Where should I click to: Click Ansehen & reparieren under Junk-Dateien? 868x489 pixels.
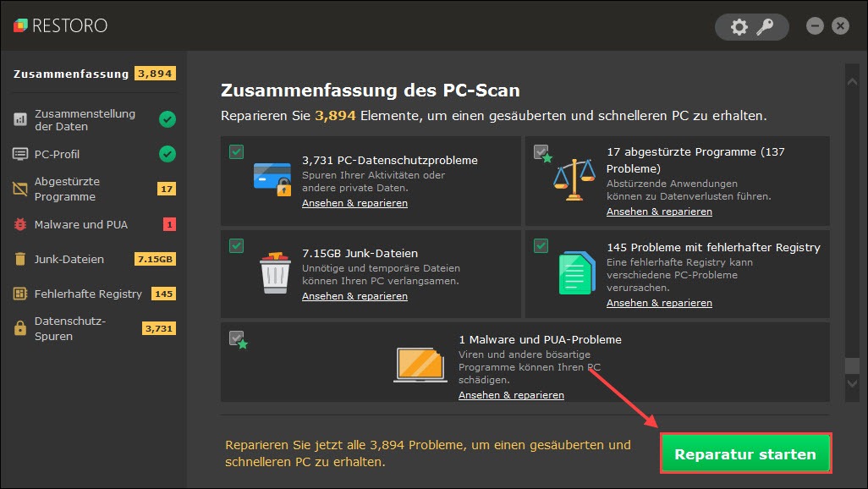tap(354, 296)
